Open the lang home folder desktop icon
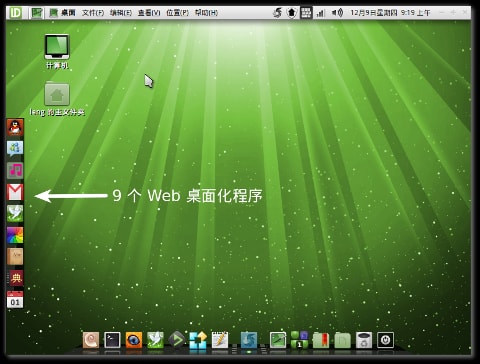This screenshot has width=480, height=364. click(57, 99)
